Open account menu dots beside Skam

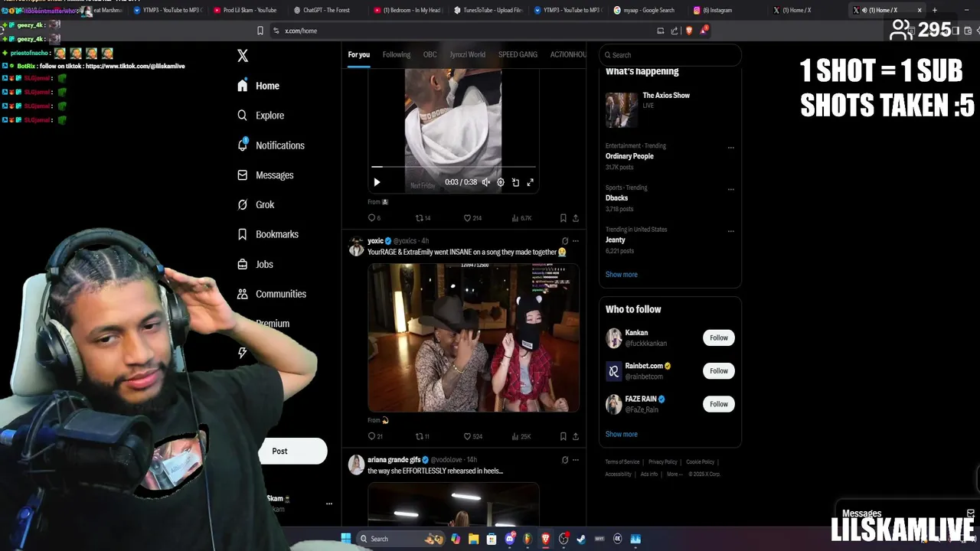[329, 504]
